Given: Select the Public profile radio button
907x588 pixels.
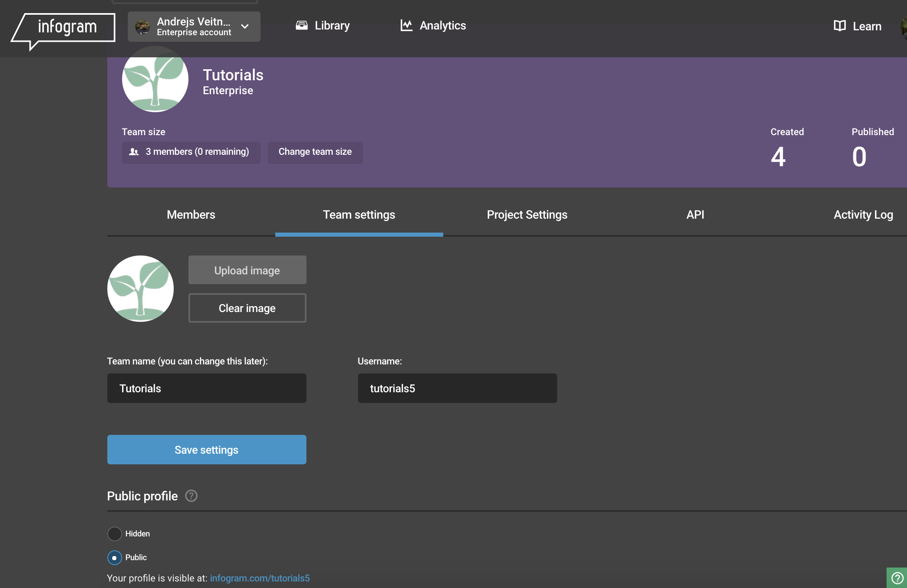Looking at the screenshot, I should [114, 557].
